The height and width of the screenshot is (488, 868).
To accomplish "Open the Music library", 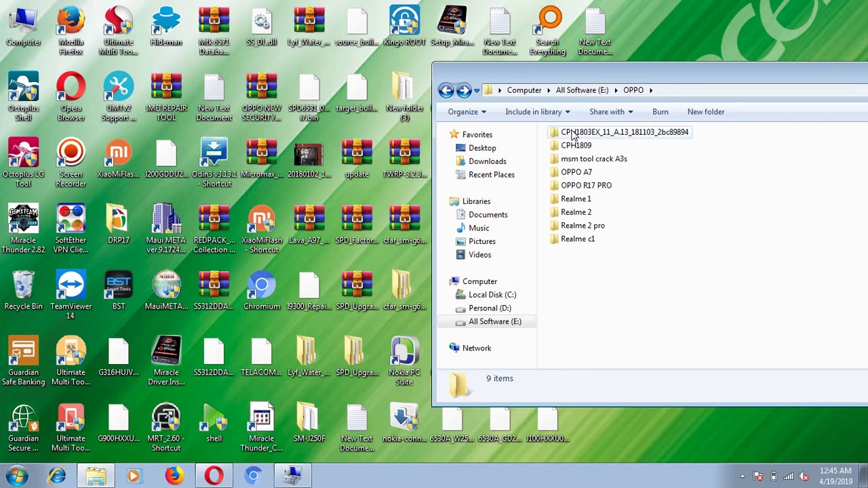I will click(x=478, y=228).
